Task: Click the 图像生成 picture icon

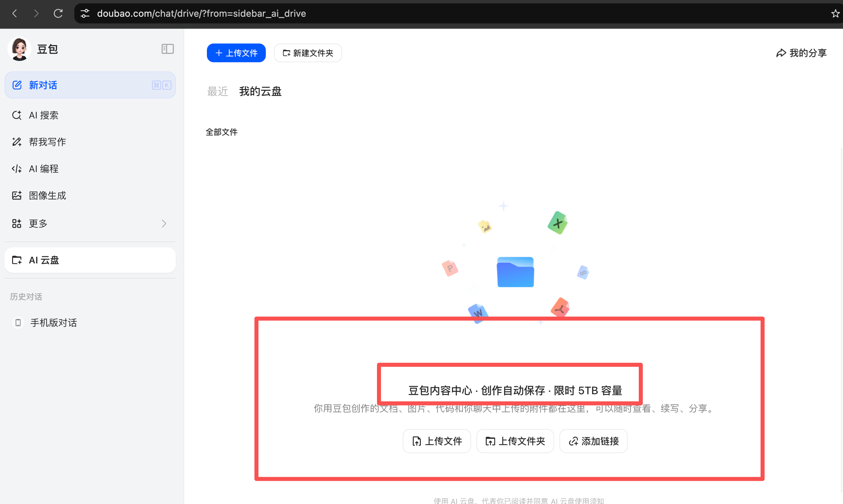Action: pyautogui.click(x=17, y=196)
